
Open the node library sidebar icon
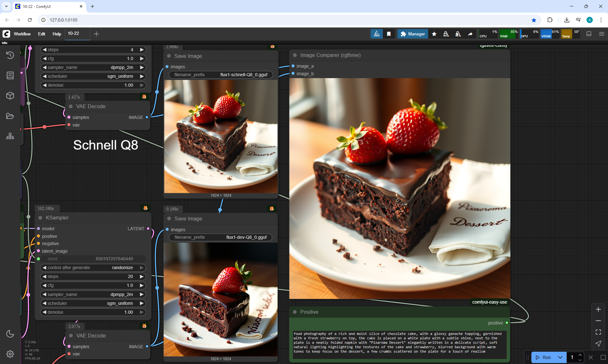(10, 75)
